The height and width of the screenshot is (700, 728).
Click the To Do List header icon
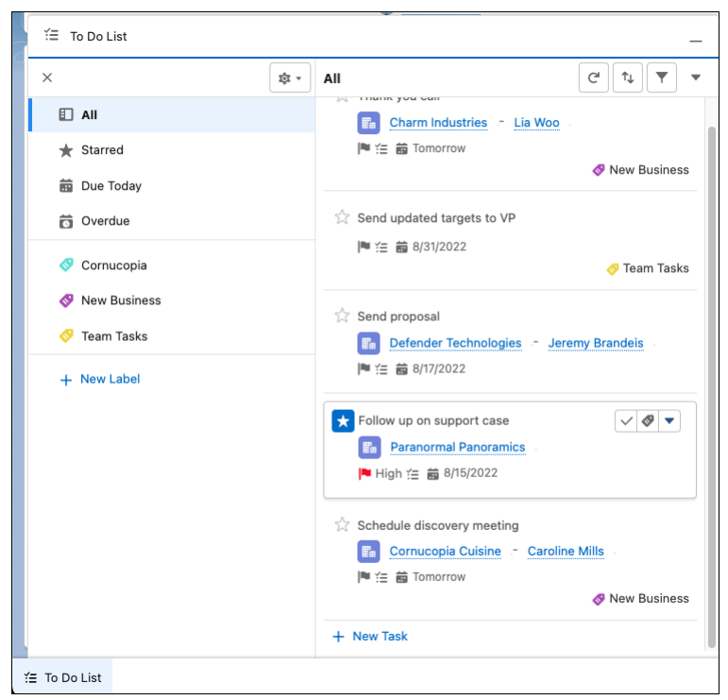(51, 35)
